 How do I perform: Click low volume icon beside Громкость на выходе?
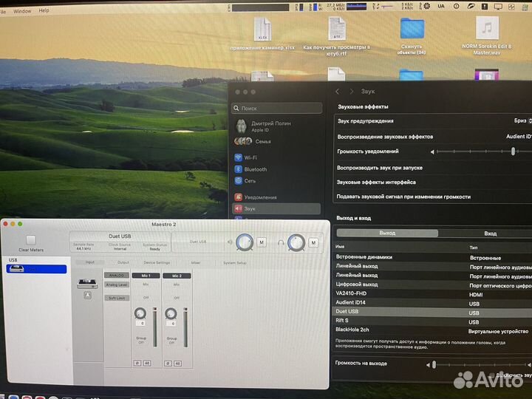click(428, 365)
